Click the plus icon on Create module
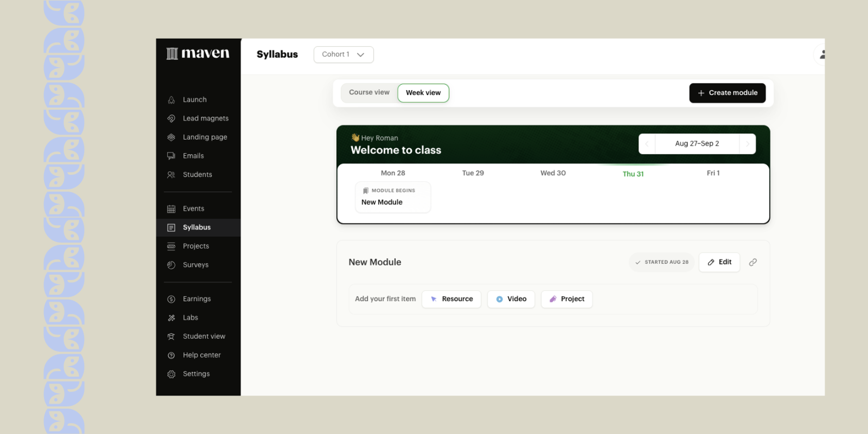The height and width of the screenshot is (434, 868). 701,93
